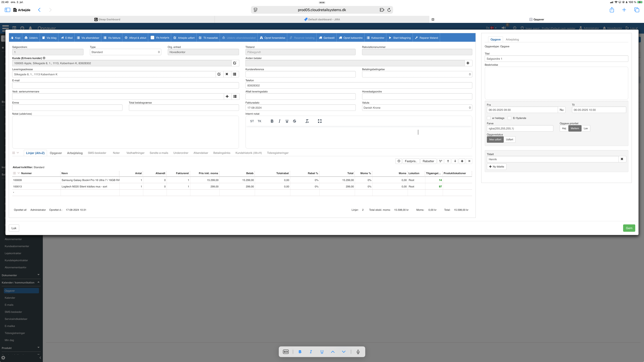The height and width of the screenshot is (362, 644).
Task: Click the edit customer icon beside Kunde field
Action: pyautogui.click(x=235, y=63)
